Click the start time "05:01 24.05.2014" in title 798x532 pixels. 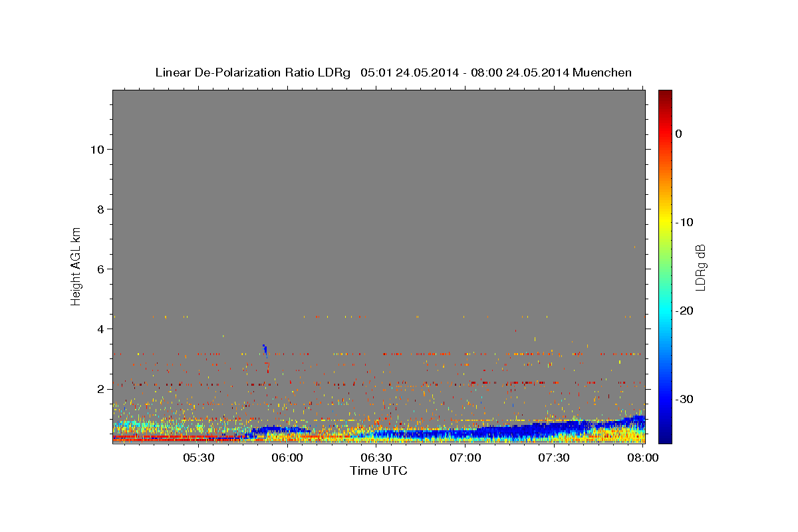coord(410,72)
